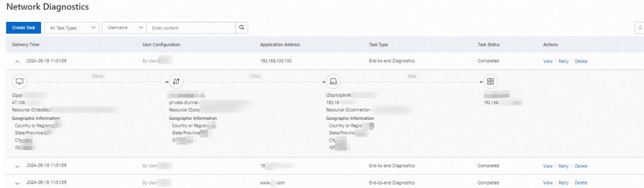
Task: Expand the second task row chevron
Action: click(x=17, y=166)
